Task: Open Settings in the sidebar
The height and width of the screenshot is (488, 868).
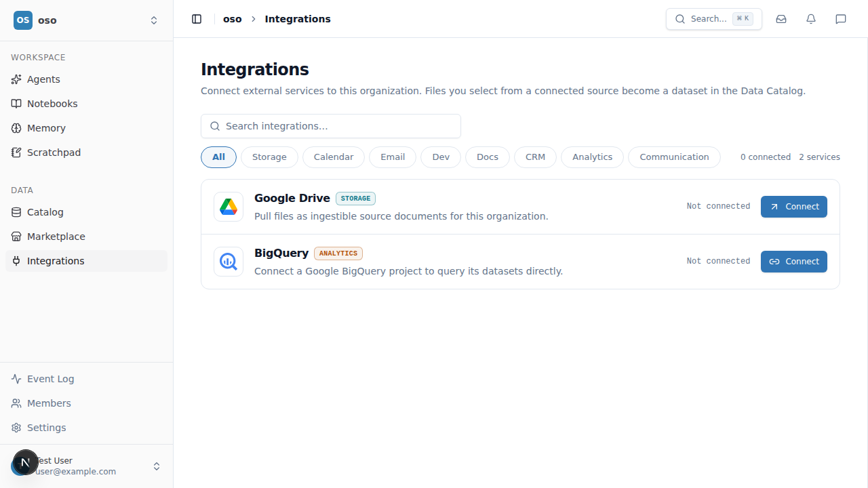Action: [86, 428]
